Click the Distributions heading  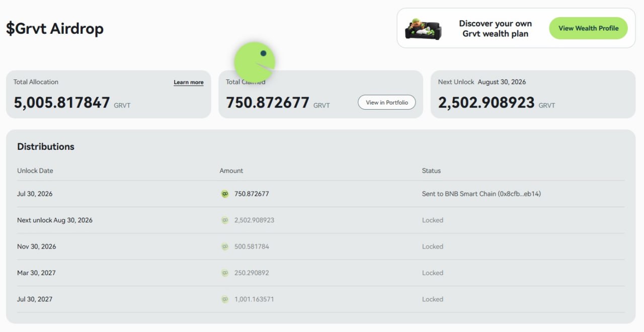(46, 146)
